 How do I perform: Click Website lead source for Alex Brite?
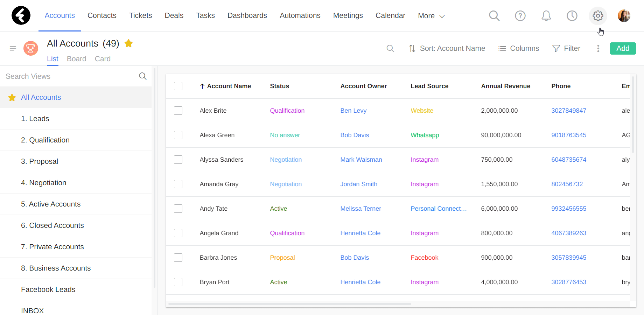422,111
